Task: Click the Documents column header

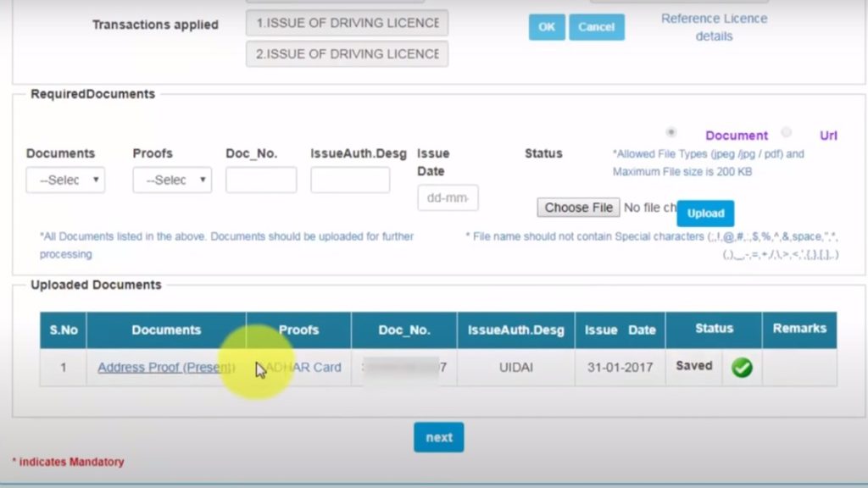Action: [166, 330]
